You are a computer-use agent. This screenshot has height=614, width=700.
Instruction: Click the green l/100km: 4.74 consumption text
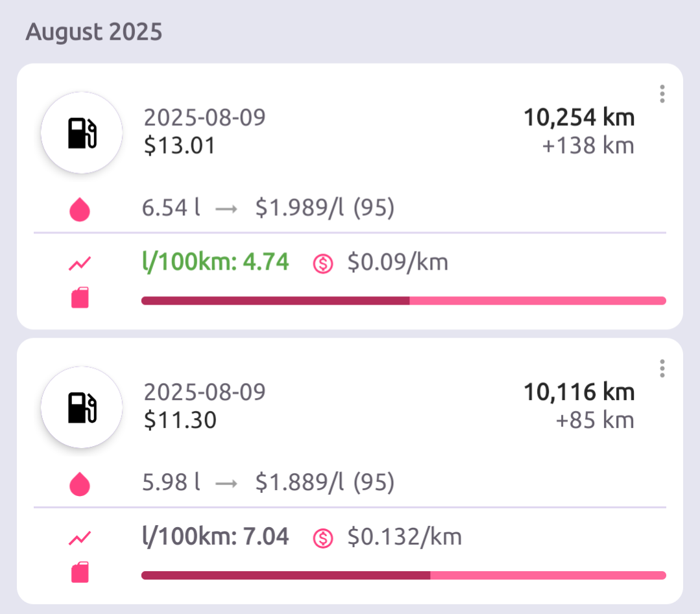point(215,262)
